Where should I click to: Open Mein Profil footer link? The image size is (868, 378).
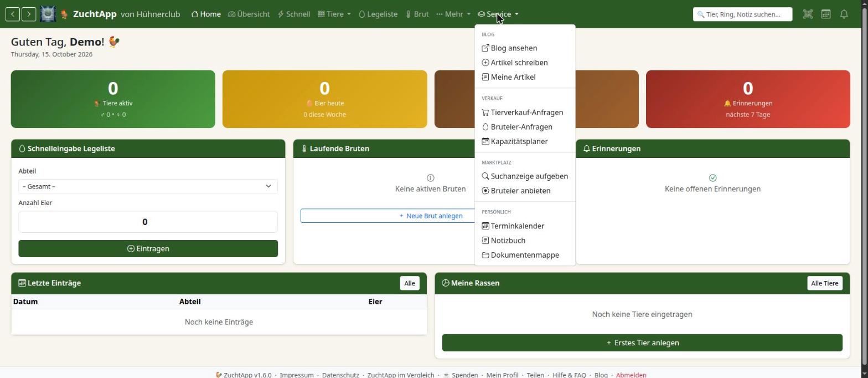(x=502, y=375)
